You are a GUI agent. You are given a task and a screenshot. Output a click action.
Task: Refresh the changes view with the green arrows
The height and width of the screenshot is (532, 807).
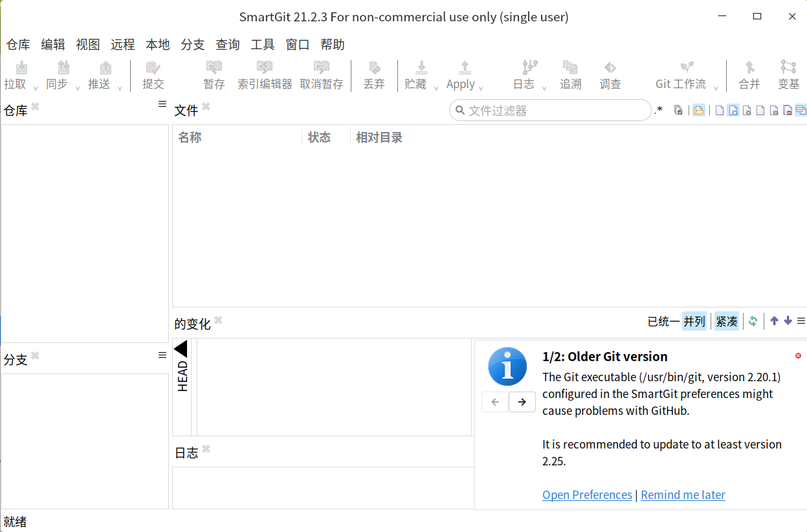pos(753,321)
